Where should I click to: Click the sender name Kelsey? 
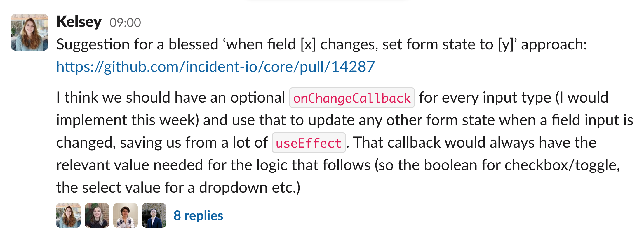[79, 22]
